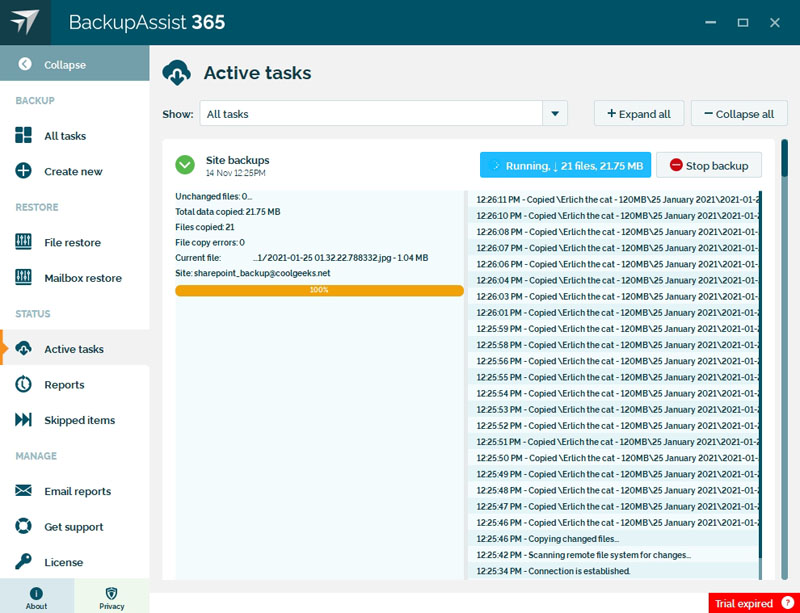The height and width of the screenshot is (613, 800).
Task: Go to File restore page
Action: [74, 242]
